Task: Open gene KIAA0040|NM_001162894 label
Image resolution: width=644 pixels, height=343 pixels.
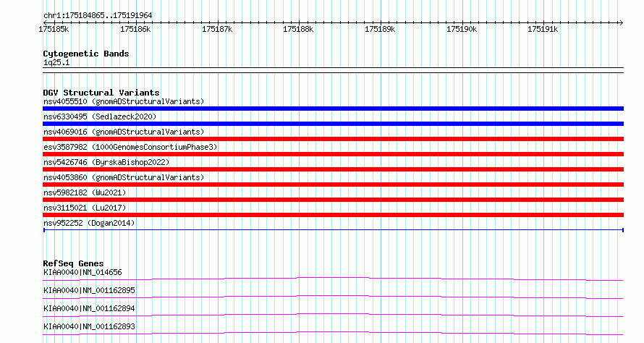Action: [x=89, y=308]
